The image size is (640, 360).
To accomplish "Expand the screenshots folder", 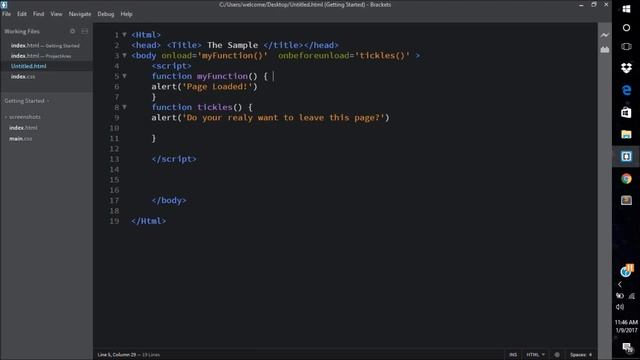I will (23, 117).
